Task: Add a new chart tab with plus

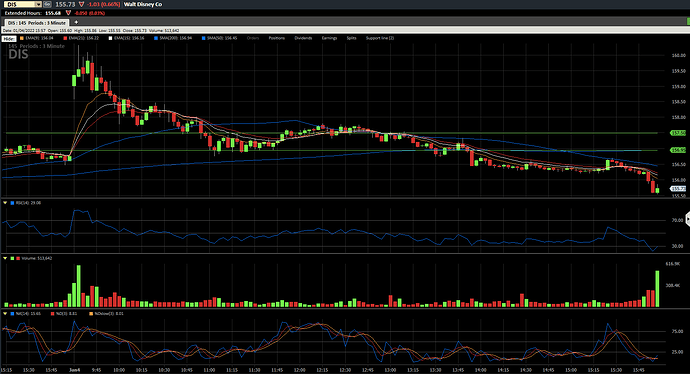Action: (x=76, y=22)
